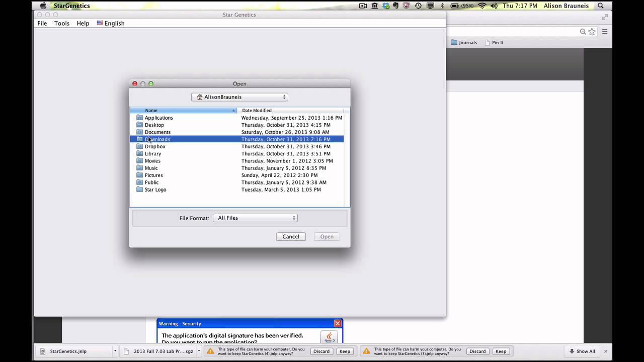Close the Chrome downloads bar
Viewport: 644px width, 362px height.
(x=606, y=351)
